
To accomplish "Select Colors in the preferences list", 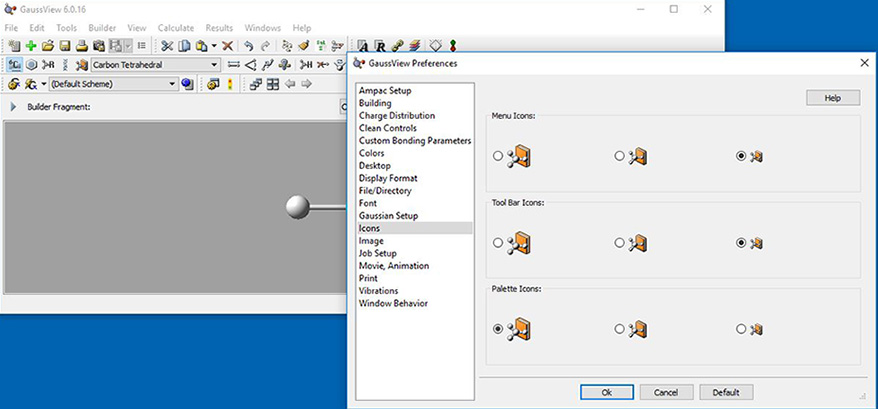I will 372,153.
